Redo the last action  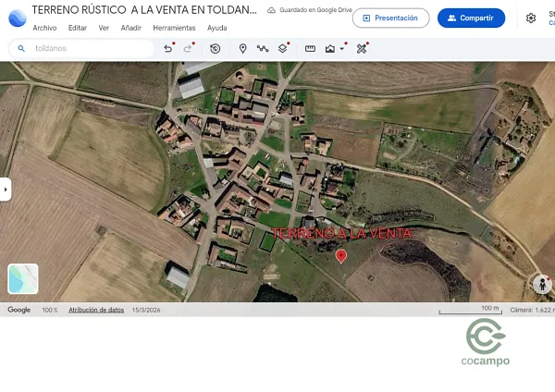click(188, 48)
